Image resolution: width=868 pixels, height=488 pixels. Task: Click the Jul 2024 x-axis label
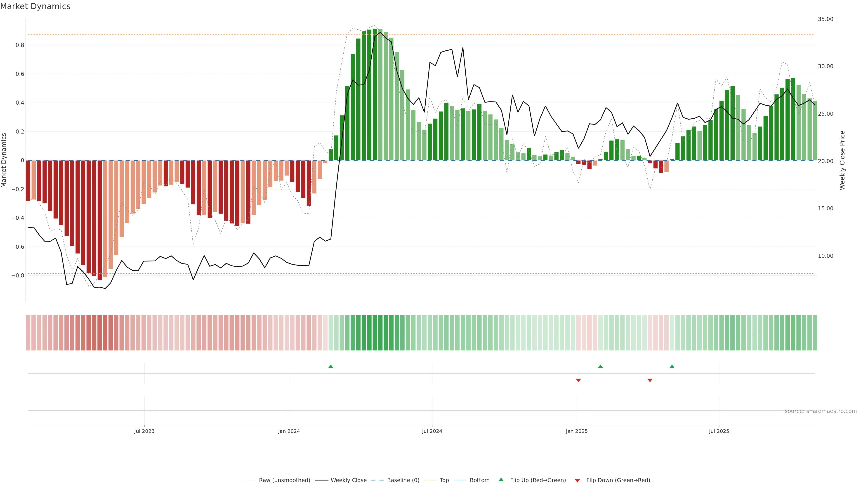[x=432, y=431]
